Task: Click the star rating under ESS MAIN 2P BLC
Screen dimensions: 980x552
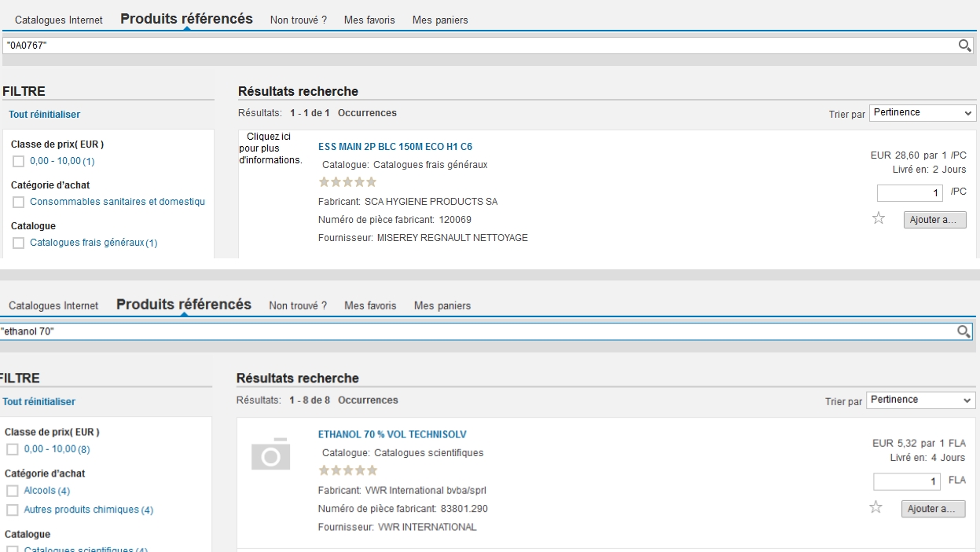Action: click(x=347, y=182)
